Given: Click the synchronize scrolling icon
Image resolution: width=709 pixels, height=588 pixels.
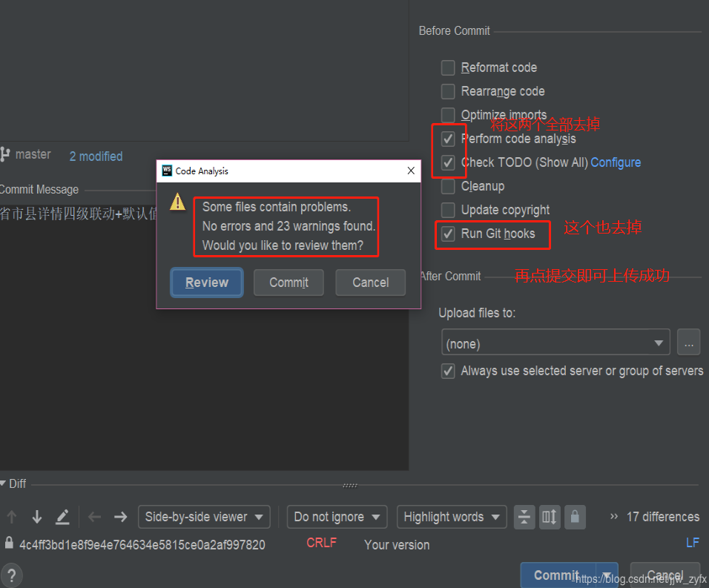Looking at the screenshot, I should [550, 517].
